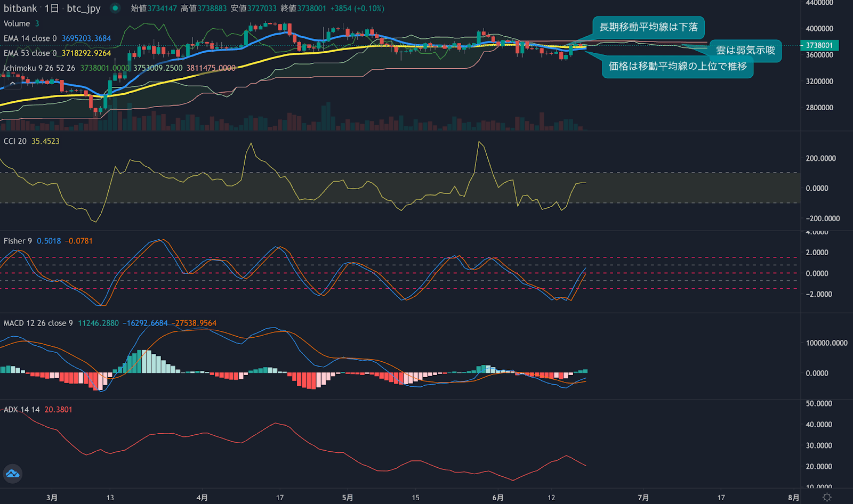Collapse the legend with the arrow icon
853x504 pixels.
coord(12,83)
